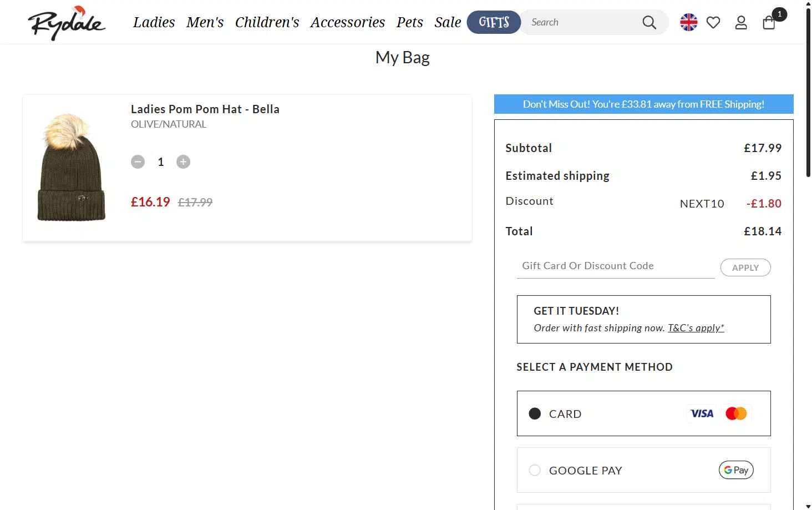The image size is (812, 510).
Task: Click the GET IT TUESDAY! heading
Action: point(576,311)
